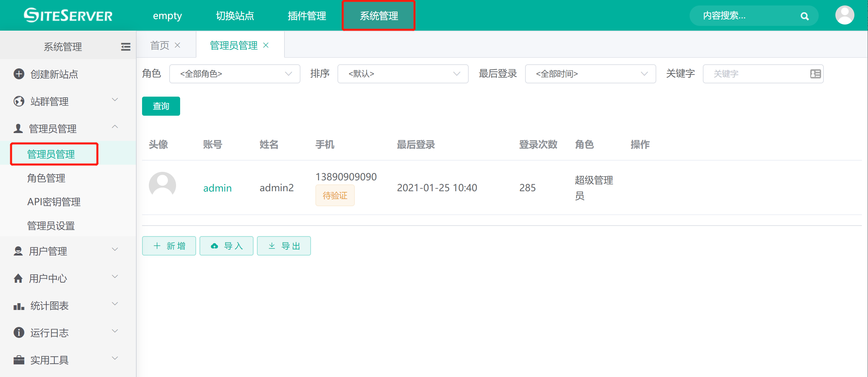Open the 排序 默认 dropdown
This screenshot has height=377, width=868.
click(403, 73)
